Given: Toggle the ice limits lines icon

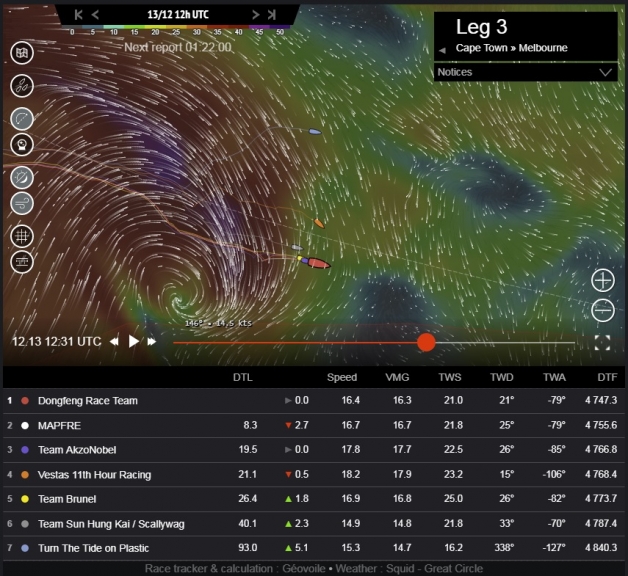Looking at the screenshot, I should click(22, 262).
